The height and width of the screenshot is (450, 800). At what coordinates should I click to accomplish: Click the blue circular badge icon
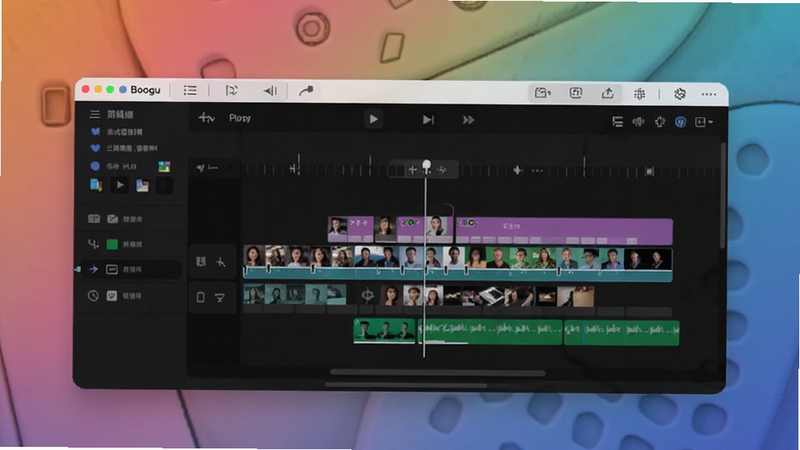click(x=681, y=122)
